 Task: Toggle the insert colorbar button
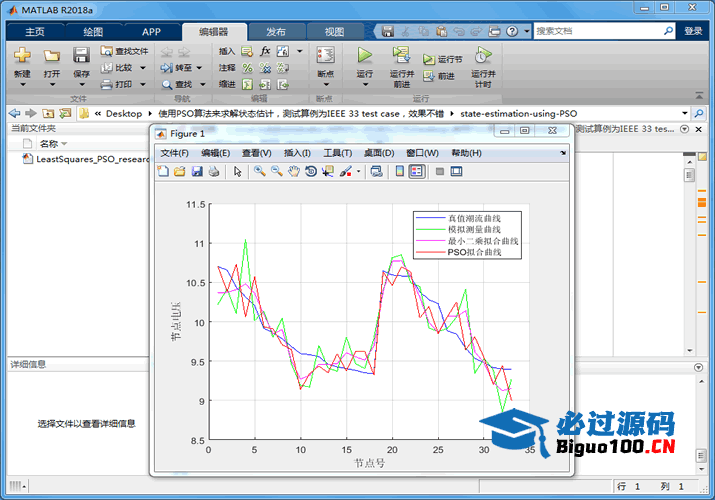[399, 171]
